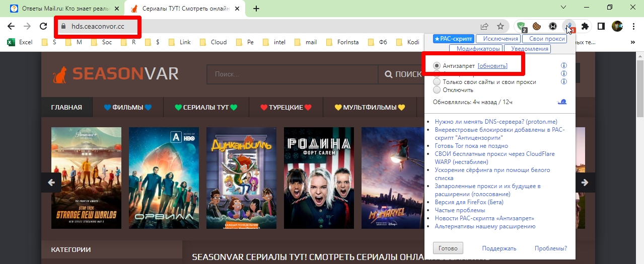The height and width of the screenshot is (264, 644).
Task: Open the Soc bookmarks folder
Action: click(101, 42)
